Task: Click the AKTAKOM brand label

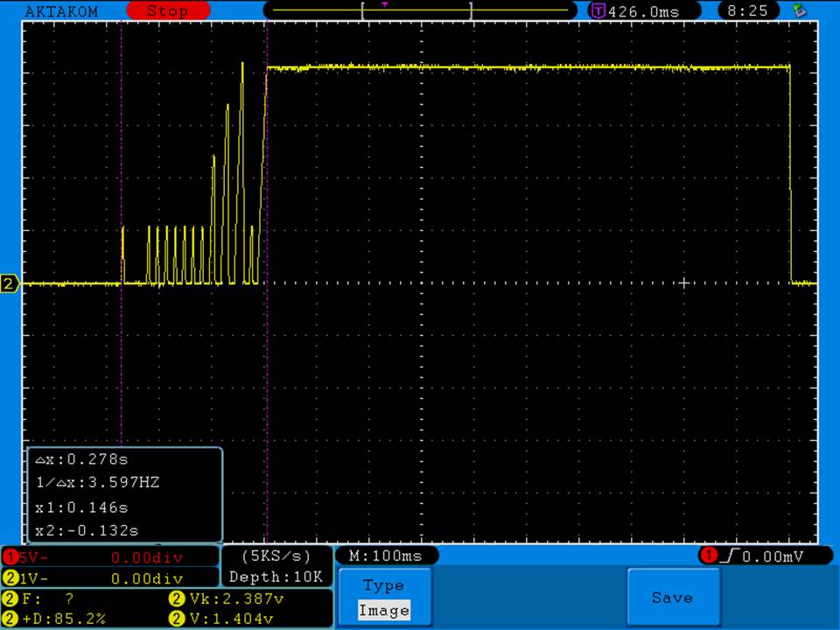Action: click(61, 11)
